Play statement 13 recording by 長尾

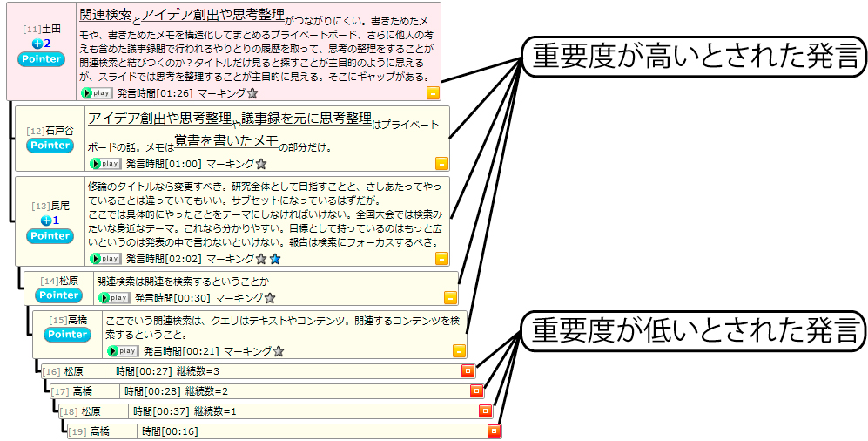pyautogui.click(x=104, y=259)
